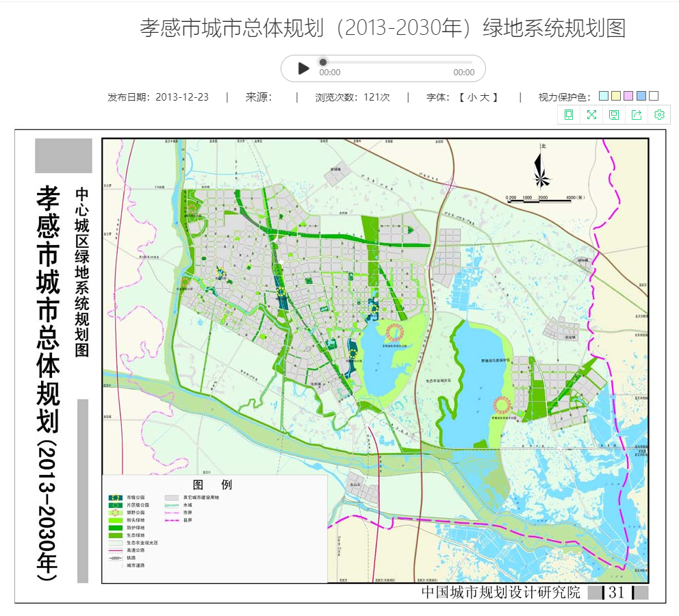Click the save icon in green toolbar
This screenshot has width=679, height=616.
[614, 115]
